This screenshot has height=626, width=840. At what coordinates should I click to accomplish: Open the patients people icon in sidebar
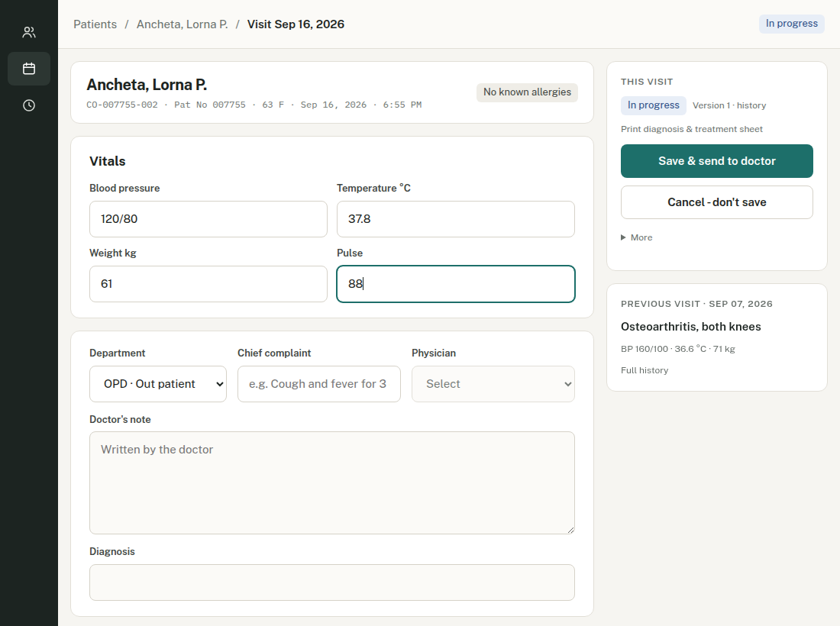pos(29,33)
